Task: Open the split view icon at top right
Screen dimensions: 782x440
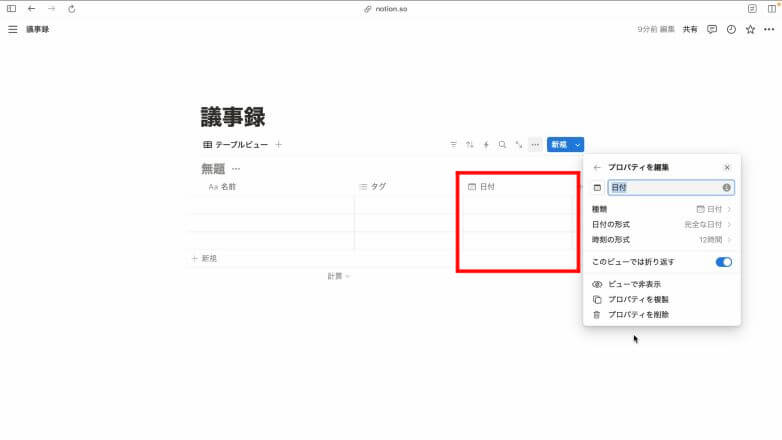Action: pyautogui.click(x=772, y=9)
